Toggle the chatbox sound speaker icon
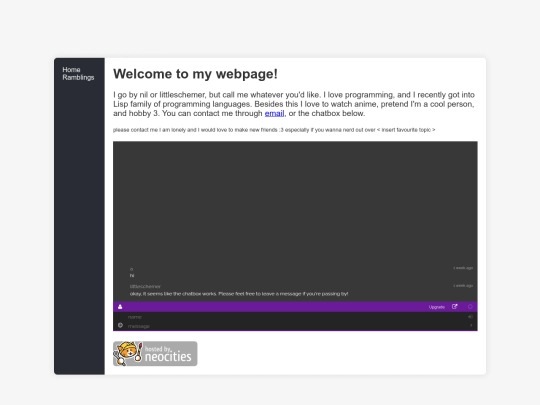 point(470,316)
